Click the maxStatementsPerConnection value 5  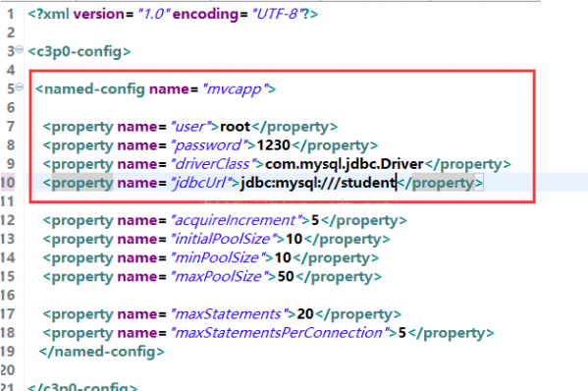(x=402, y=333)
